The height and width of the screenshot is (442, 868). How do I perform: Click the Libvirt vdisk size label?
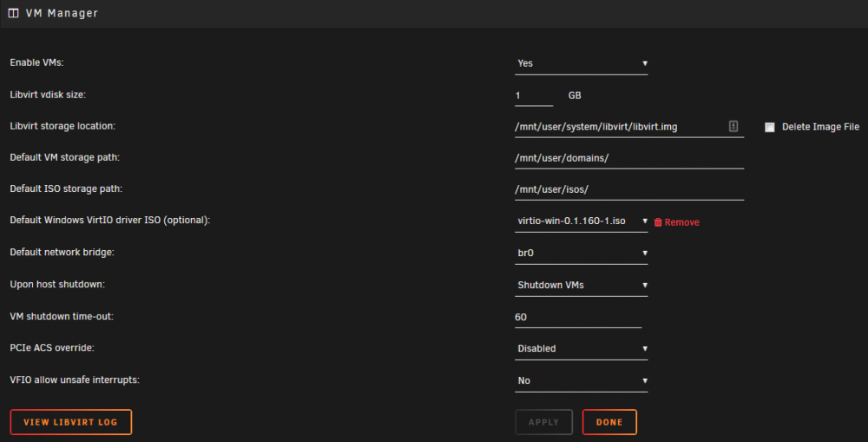[x=48, y=95]
